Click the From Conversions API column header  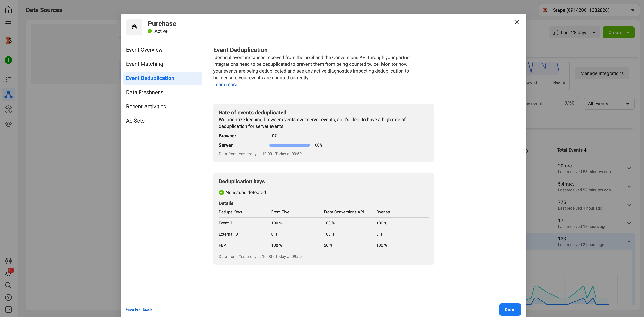(x=343, y=212)
